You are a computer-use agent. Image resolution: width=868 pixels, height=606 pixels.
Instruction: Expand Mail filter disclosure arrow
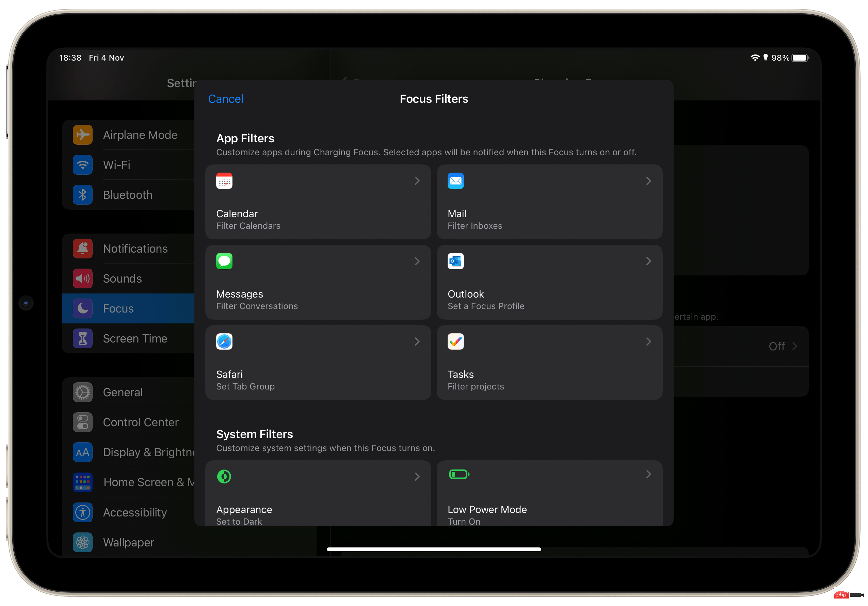click(649, 181)
